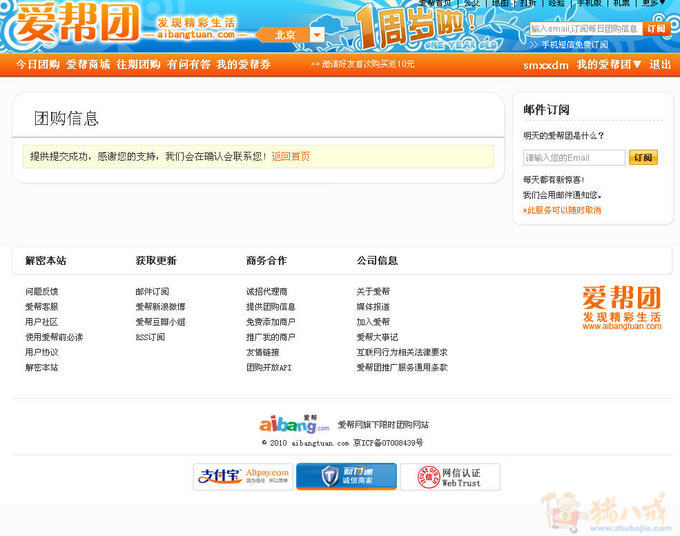Open the 加入爱帮 footer link
The image size is (680, 536).
[373, 322]
